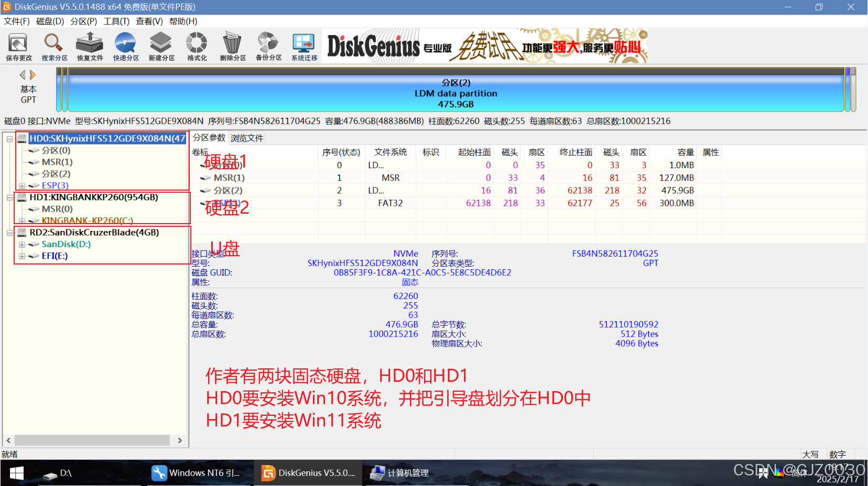Select SanDisk(D:) partition in tree
This screenshot has width=868, height=486.
(x=66, y=244)
